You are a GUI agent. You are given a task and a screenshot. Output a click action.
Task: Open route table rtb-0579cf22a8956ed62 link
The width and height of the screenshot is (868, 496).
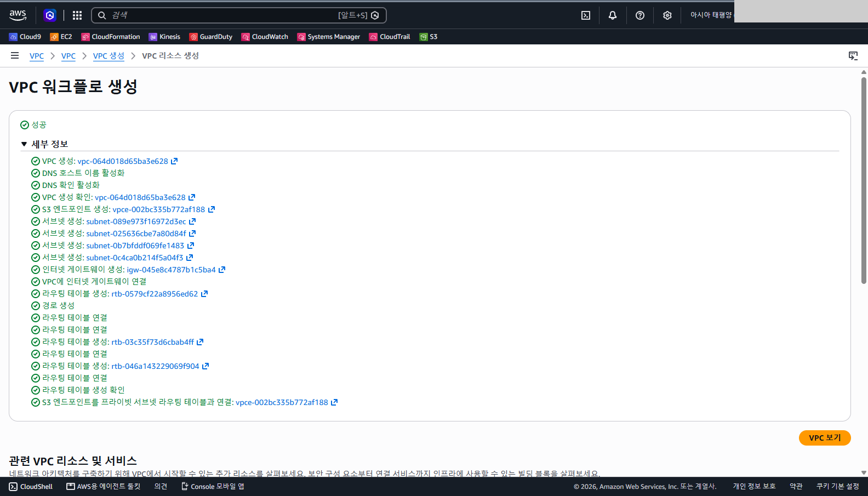coord(159,294)
